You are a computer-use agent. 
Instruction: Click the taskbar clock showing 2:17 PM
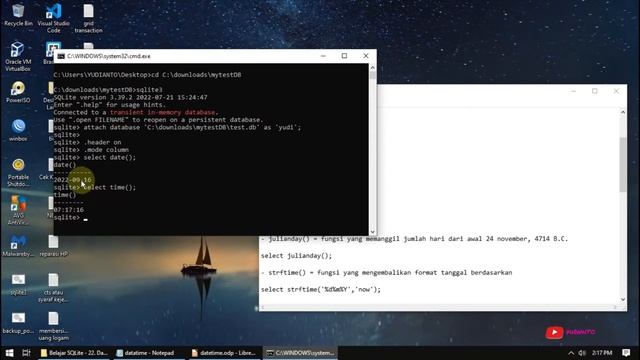point(602,353)
